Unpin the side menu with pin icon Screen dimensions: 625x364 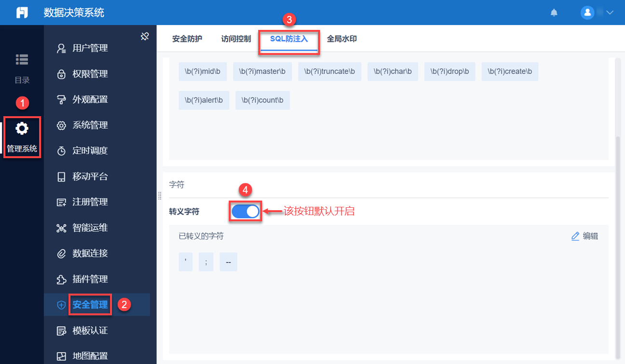(144, 36)
